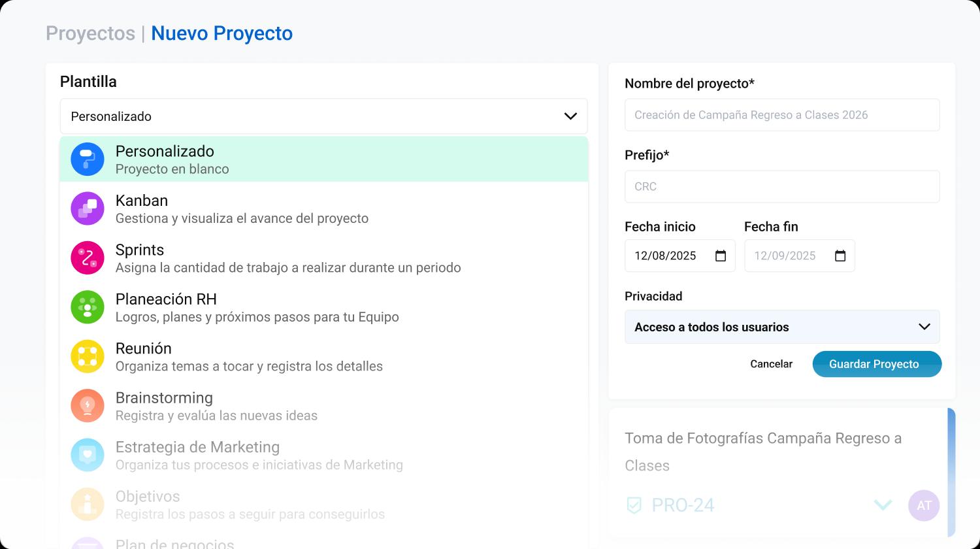Go back via the Proyectos breadcrumb
Image resolution: width=980 pixels, height=549 pixels.
pos(90,33)
